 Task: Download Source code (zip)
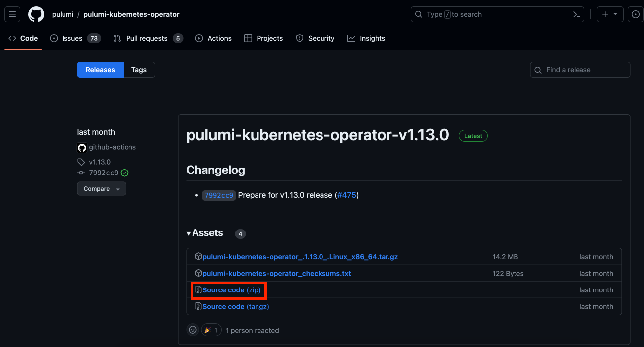point(231,290)
